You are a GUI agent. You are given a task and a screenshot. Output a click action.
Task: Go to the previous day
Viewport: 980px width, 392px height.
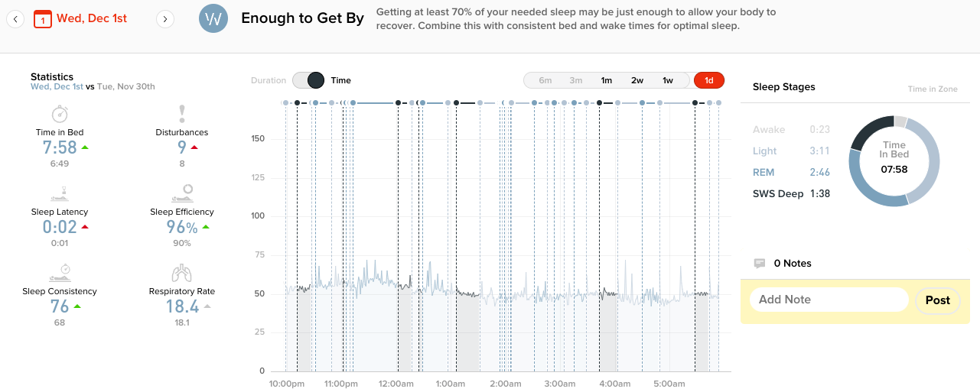[16, 19]
